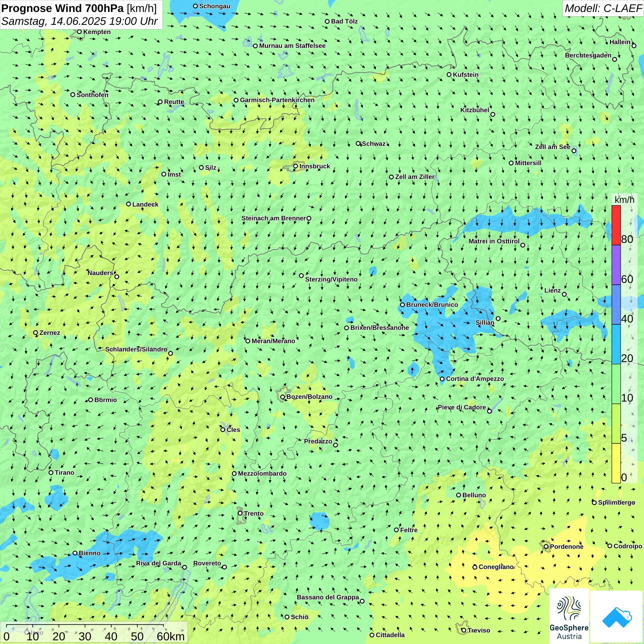644x644 pixels.
Task: Click the cyan 20-40 km/h legend color
Action: click(x=616, y=345)
